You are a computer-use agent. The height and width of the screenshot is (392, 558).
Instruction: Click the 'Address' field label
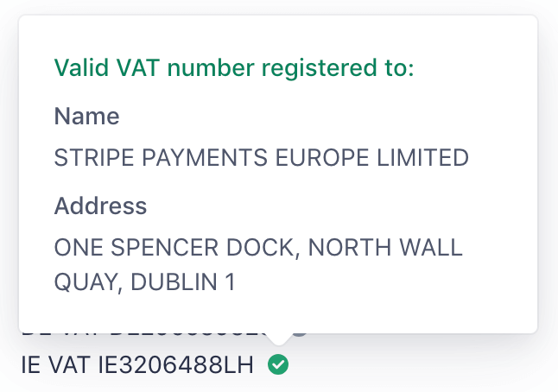100,205
